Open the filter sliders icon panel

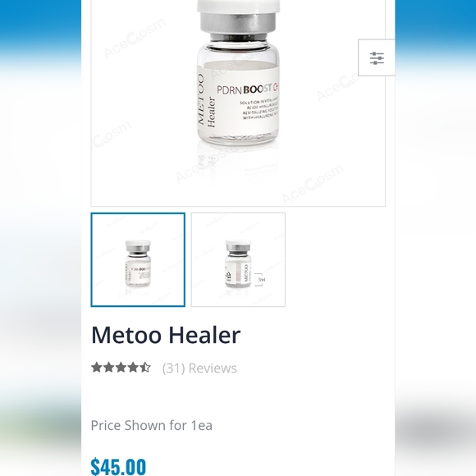(377, 57)
